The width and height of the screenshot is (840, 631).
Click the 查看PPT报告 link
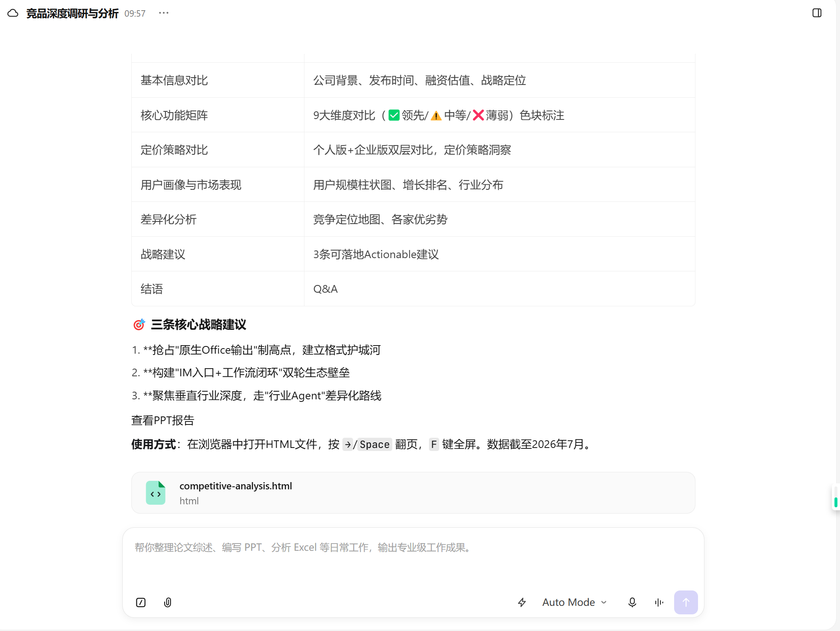tap(163, 420)
